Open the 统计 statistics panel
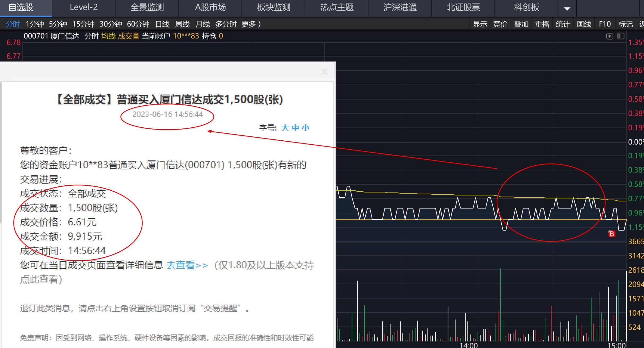The image size is (644, 348). pos(563,24)
